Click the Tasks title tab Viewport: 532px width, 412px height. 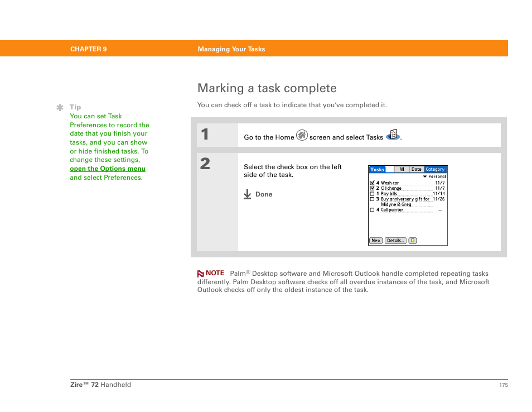378,169
